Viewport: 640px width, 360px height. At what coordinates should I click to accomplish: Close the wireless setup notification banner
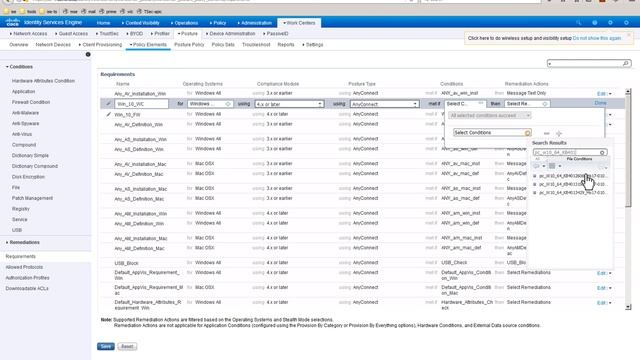point(629,35)
